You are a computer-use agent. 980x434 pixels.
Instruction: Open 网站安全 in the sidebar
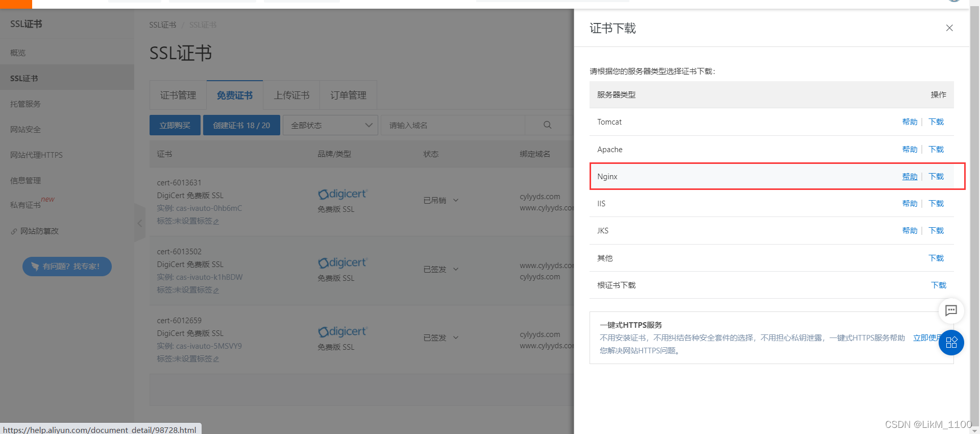[x=26, y=129]
